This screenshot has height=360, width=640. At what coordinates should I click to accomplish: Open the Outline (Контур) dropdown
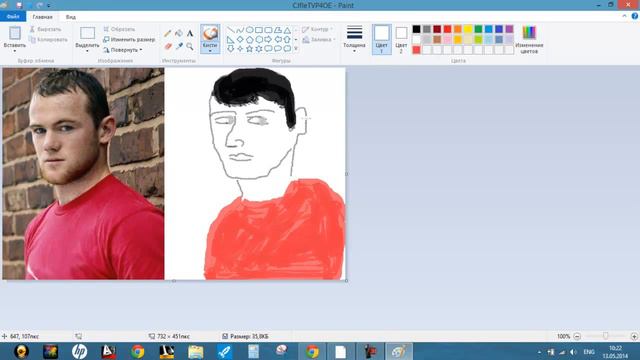coord(318,29)
